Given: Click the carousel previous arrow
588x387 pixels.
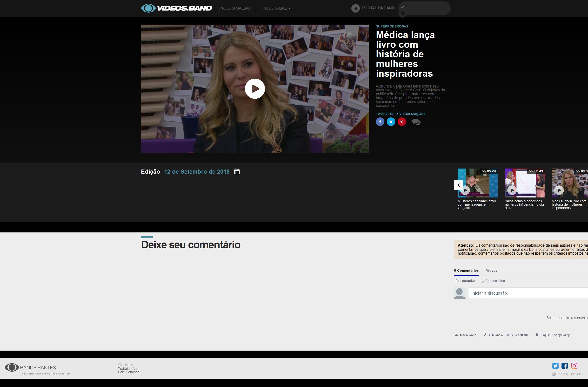Looking at the screenshot, I should click(x=458, y=185).
